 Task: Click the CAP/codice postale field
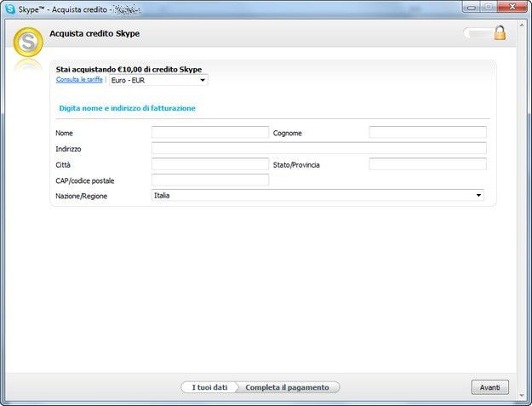click(x=209, y=180)
